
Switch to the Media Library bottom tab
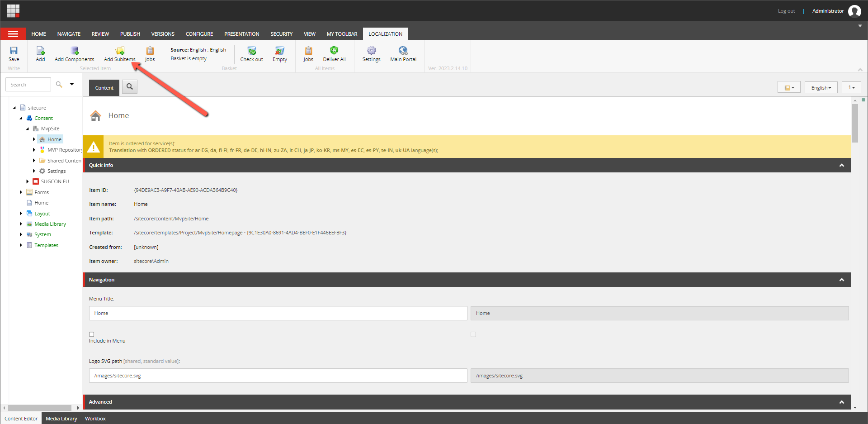point(61,419)
